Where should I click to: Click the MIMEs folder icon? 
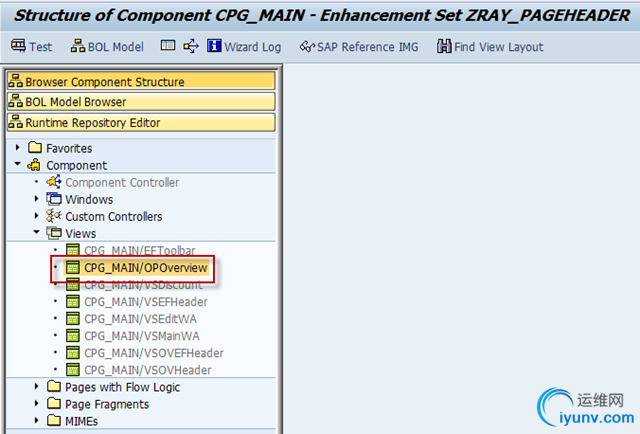[54, 420]
